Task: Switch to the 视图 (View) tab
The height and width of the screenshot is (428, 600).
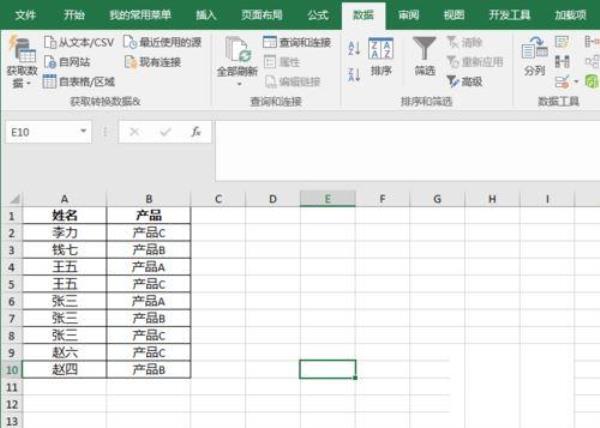Action: click(x=453, y=15)
